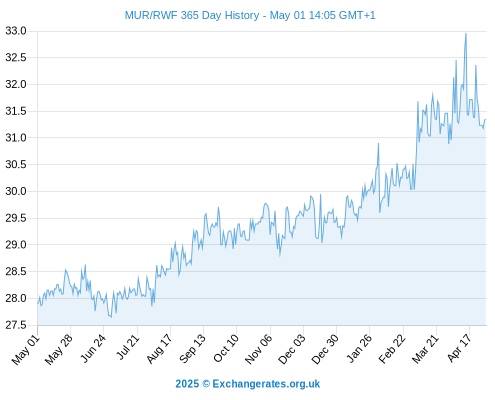Click the Feb 22 date label
Screen dimensions: 495x400
(x=392, y=349)
